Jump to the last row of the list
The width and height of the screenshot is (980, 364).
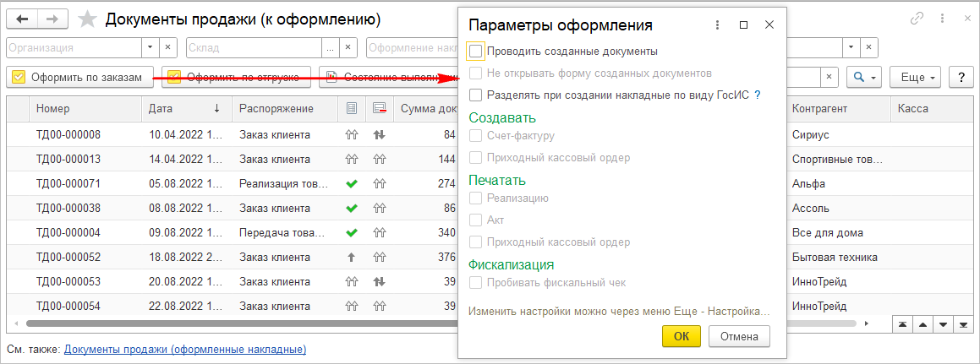[964, 324]
